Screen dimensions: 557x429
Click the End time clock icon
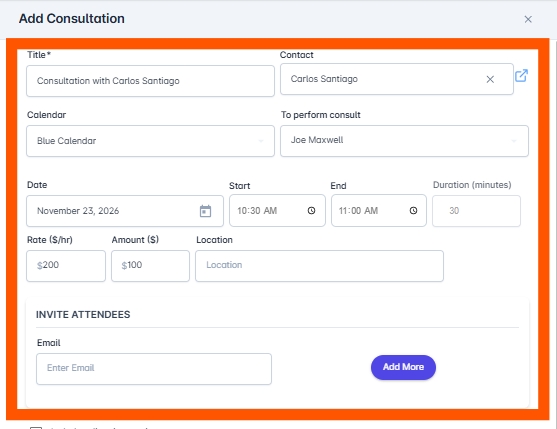(x=413, y=211)
